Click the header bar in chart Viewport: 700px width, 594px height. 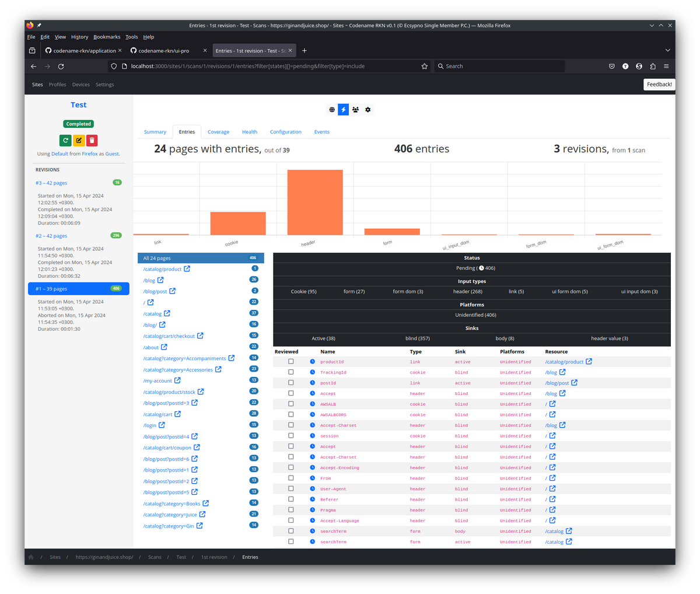click(x=315, y=202)
